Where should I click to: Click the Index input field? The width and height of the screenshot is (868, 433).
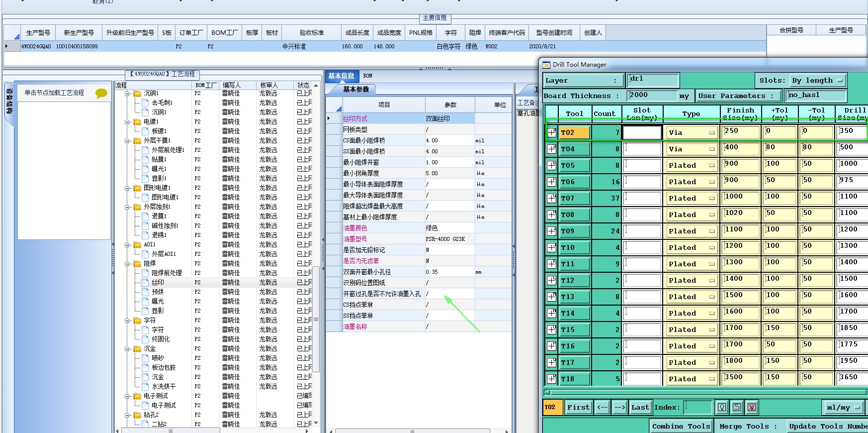coord(698,407)
